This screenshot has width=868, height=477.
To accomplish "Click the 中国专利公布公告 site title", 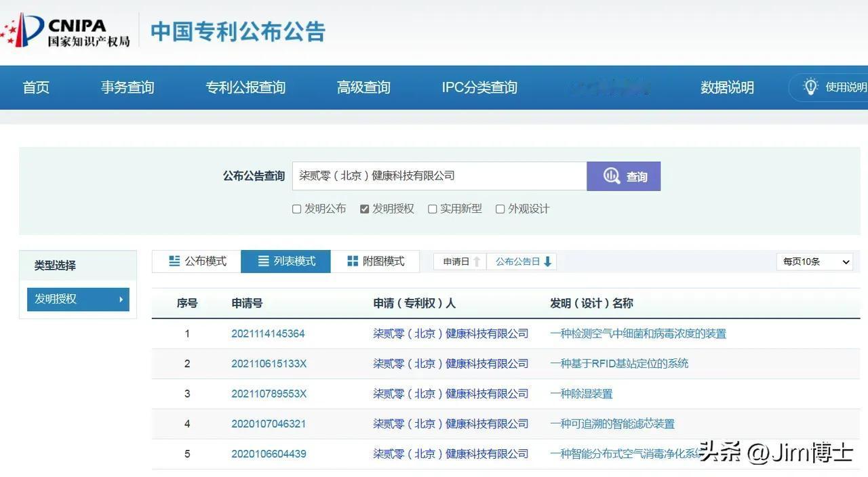I will pos(238,31).
